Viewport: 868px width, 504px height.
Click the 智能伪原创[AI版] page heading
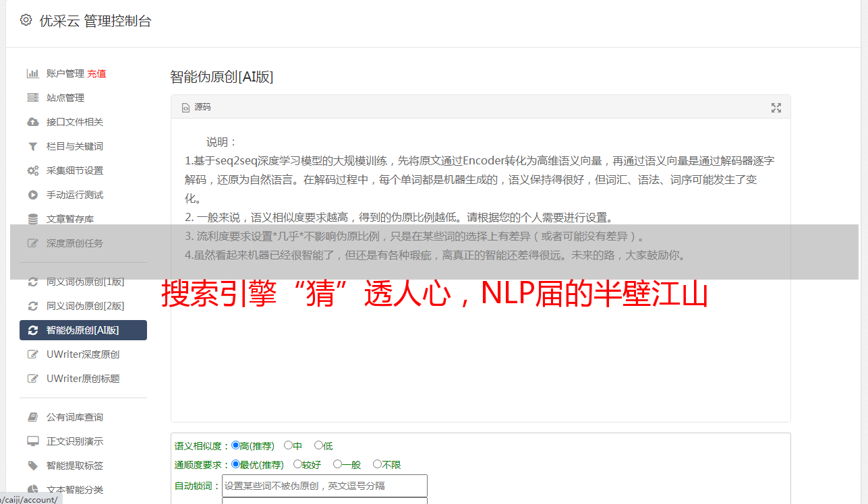222,77
